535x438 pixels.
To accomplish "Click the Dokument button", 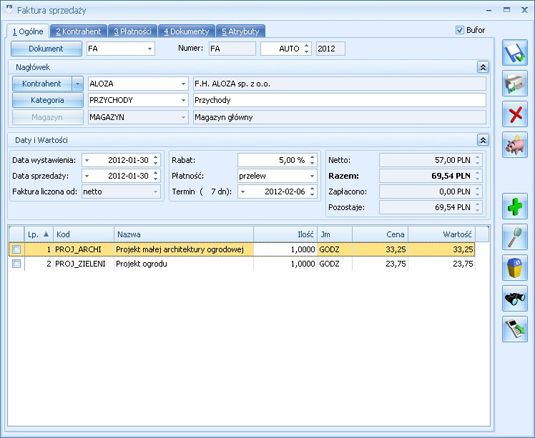I will coord(46,49).
